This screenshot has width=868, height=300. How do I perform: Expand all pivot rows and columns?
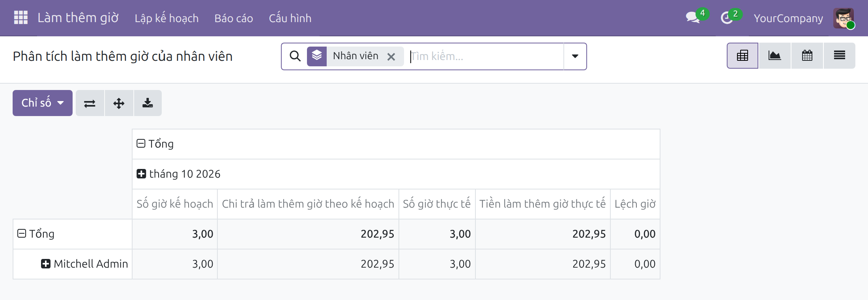point(119,103)
